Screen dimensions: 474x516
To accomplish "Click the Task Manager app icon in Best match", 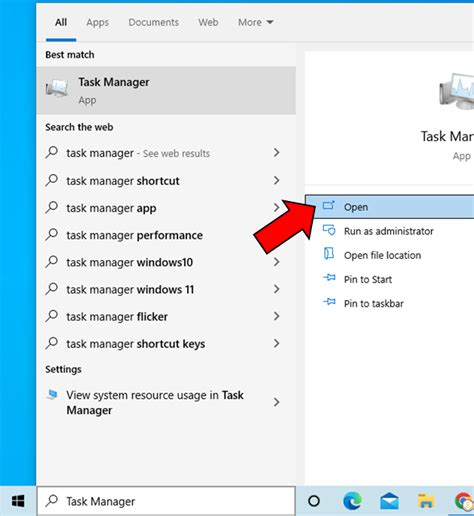I will 57,89.
